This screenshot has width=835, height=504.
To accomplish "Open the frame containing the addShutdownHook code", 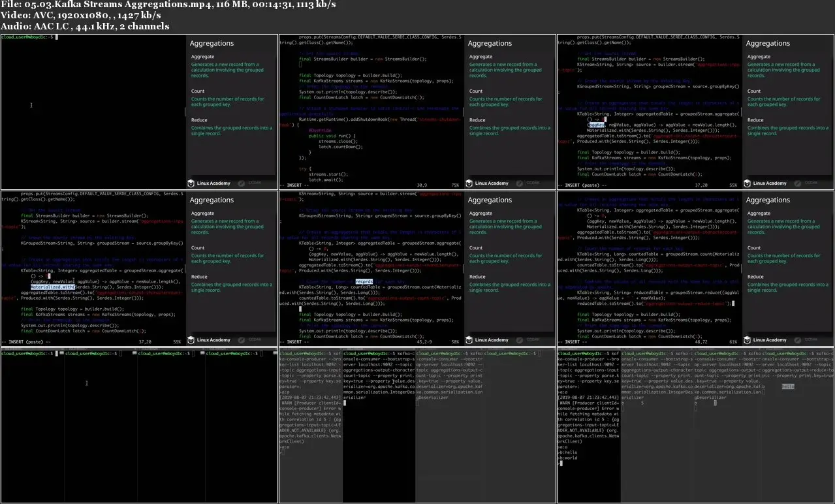I will (417, 112).
